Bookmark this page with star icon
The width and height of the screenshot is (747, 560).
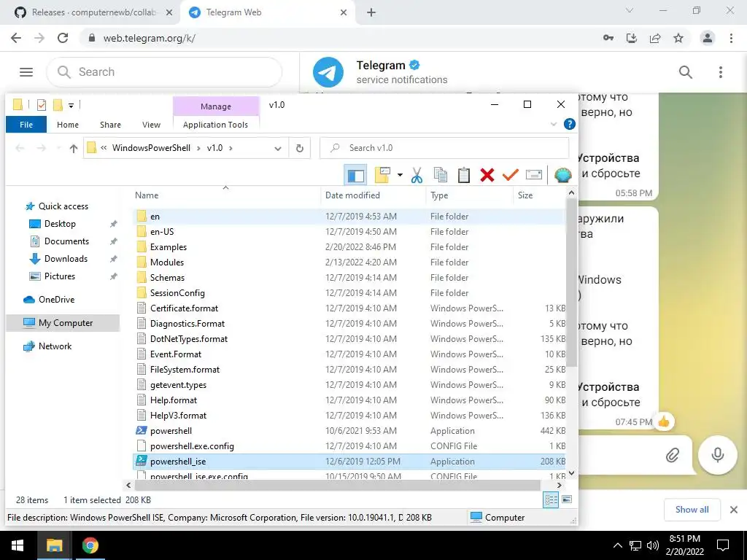coord(678,38)
